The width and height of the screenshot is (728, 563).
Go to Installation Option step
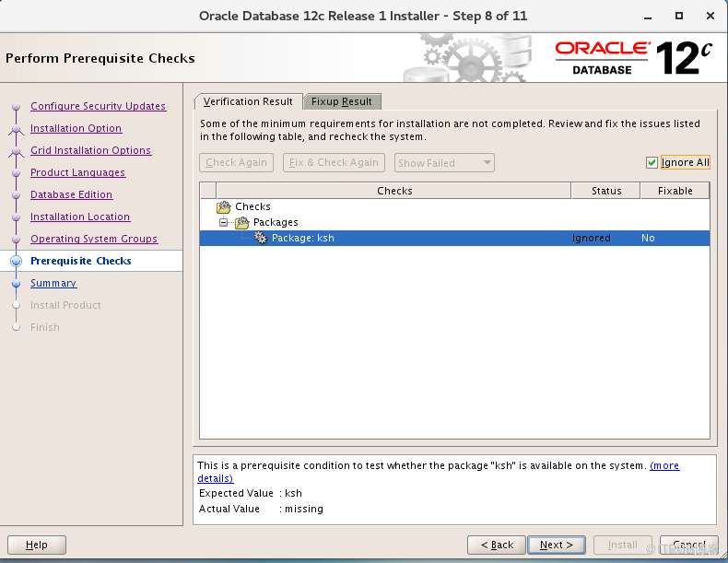pos(76,129)
